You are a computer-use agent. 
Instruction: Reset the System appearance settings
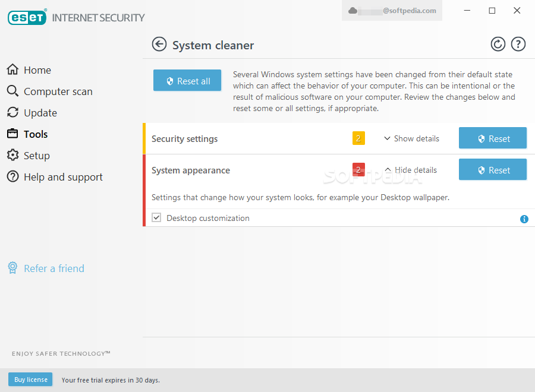[492, 169]
